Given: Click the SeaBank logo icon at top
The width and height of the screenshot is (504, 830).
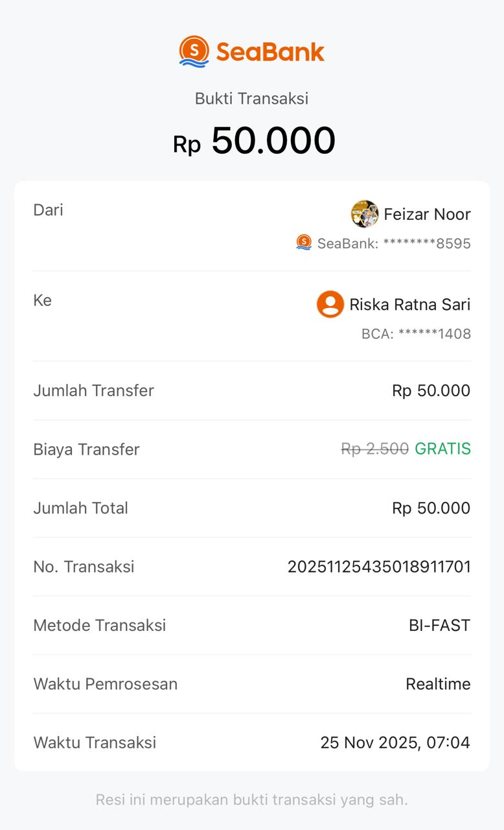Looking at the screenshot, I should 194,51.
